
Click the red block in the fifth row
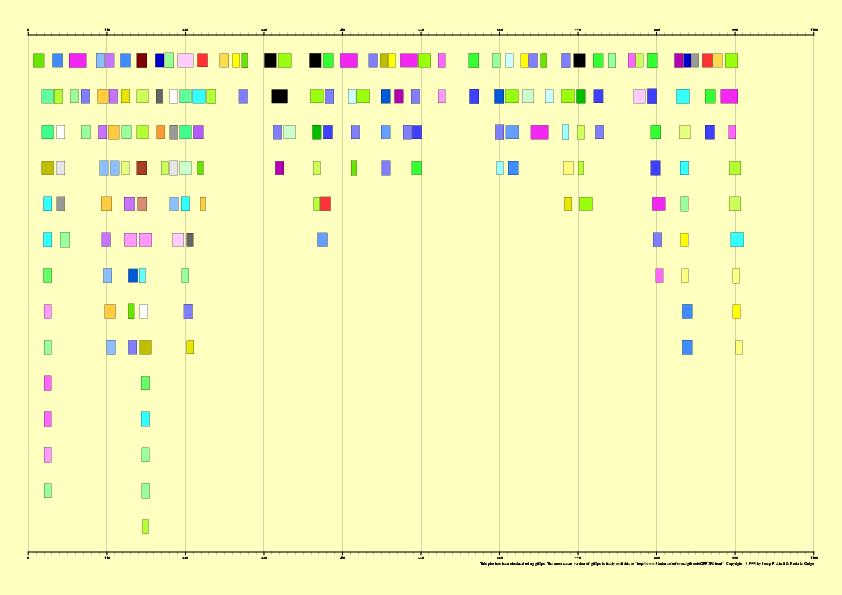(325, 204)
